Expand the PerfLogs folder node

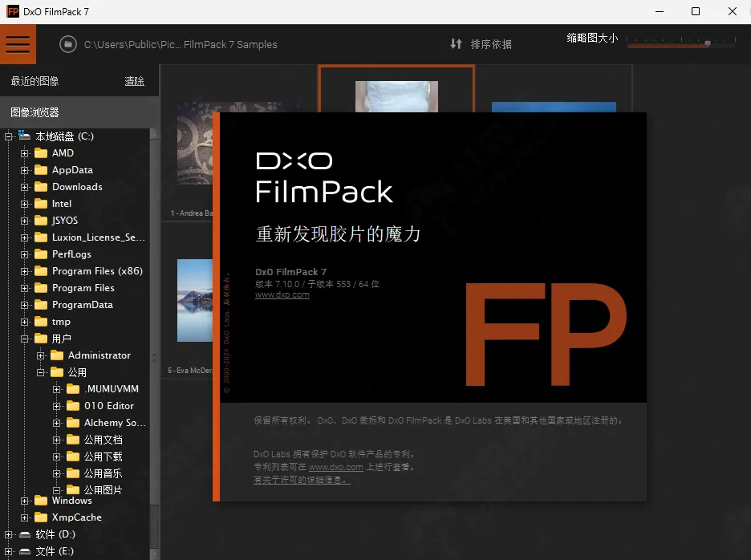24,255
